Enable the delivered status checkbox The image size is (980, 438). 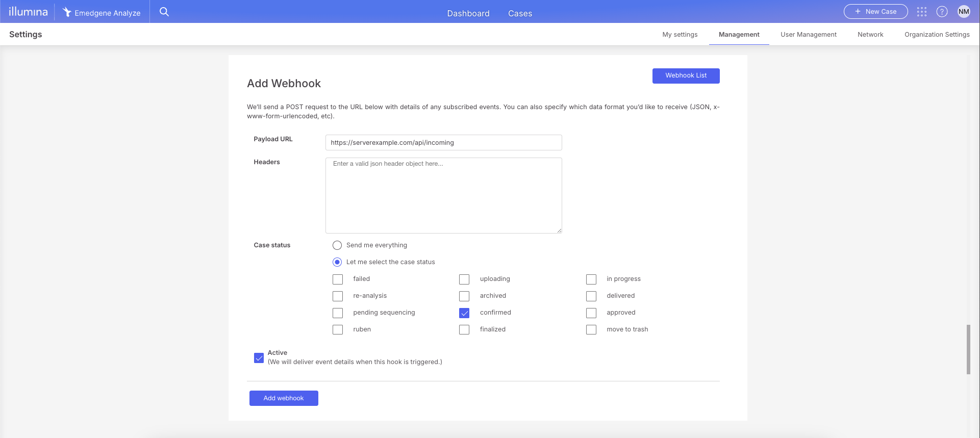click(591, 296)
